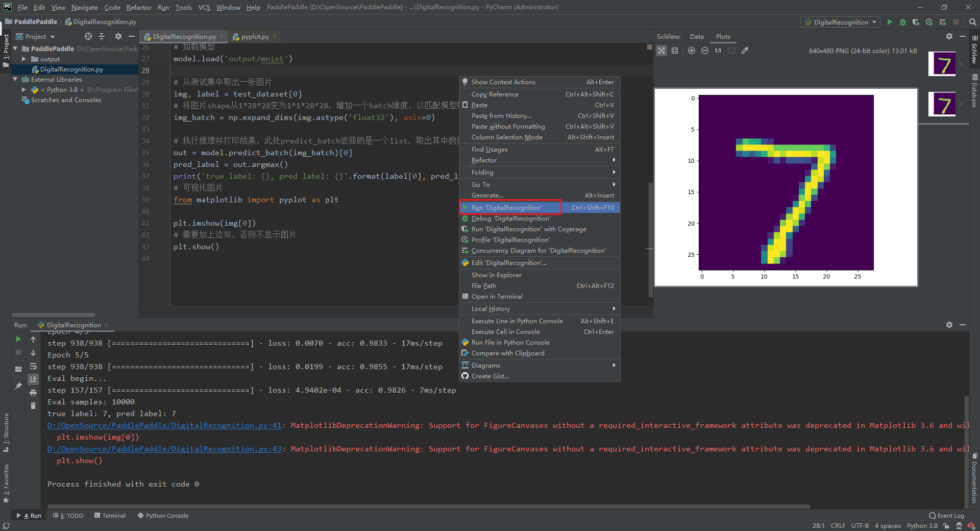Screen dimensions: 980x531
Task: Toggle soft-wrap in the Run console
Action: [33, 366]
